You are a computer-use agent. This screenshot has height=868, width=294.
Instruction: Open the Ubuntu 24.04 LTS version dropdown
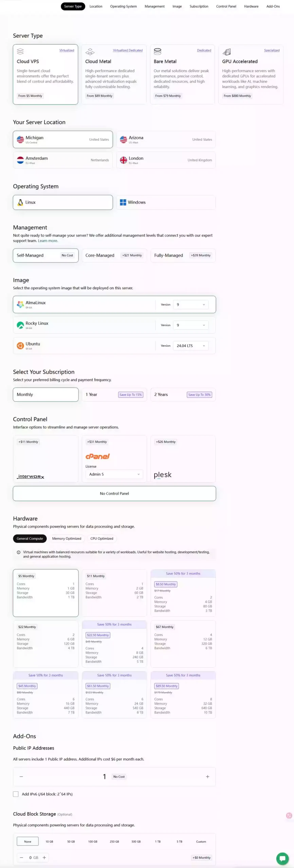coord(190,346)
